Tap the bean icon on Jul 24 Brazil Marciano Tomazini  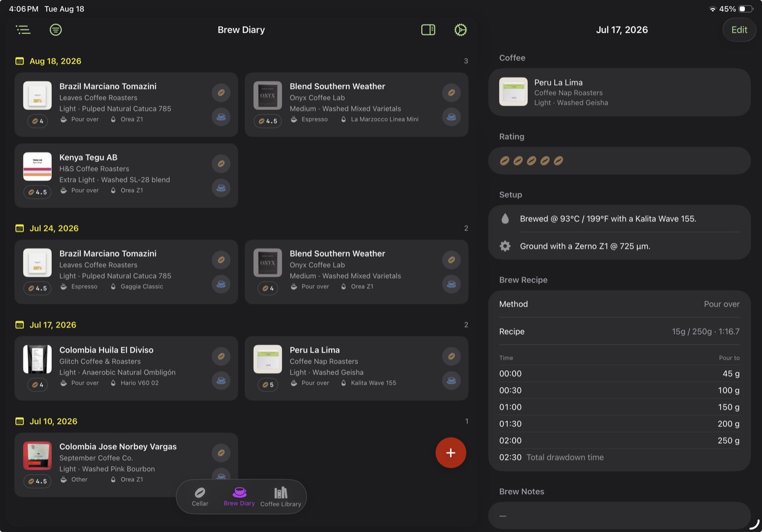click(x=221, y=260)
